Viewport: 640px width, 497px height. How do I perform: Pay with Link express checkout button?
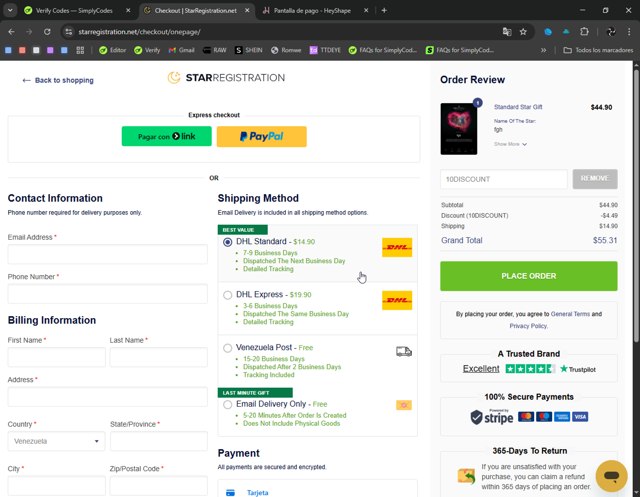click(167, 136)
